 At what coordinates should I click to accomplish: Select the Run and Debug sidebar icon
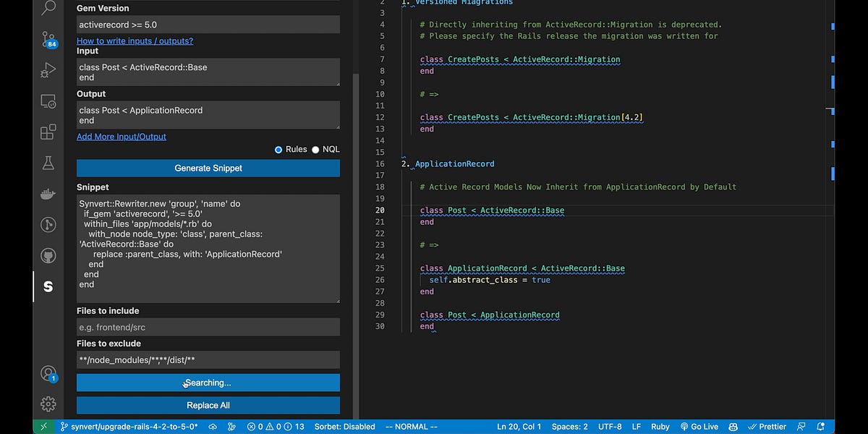[x=48, y=70]
